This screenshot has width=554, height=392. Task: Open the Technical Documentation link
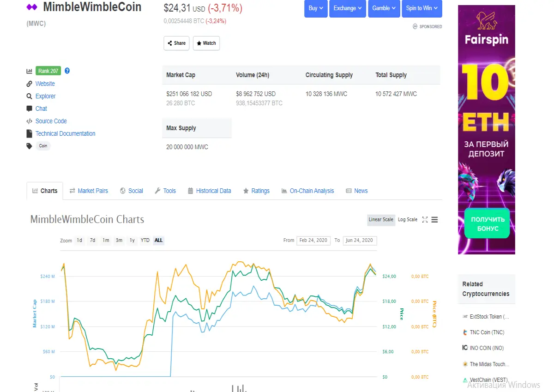(x=66, y=133)
